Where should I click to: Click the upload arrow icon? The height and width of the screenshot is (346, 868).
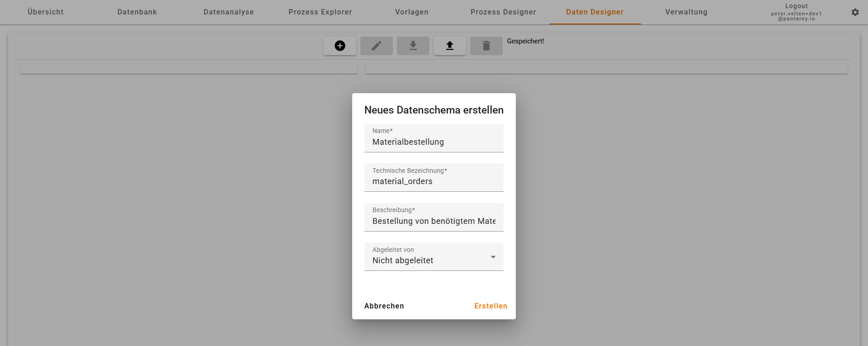[449, 46]
